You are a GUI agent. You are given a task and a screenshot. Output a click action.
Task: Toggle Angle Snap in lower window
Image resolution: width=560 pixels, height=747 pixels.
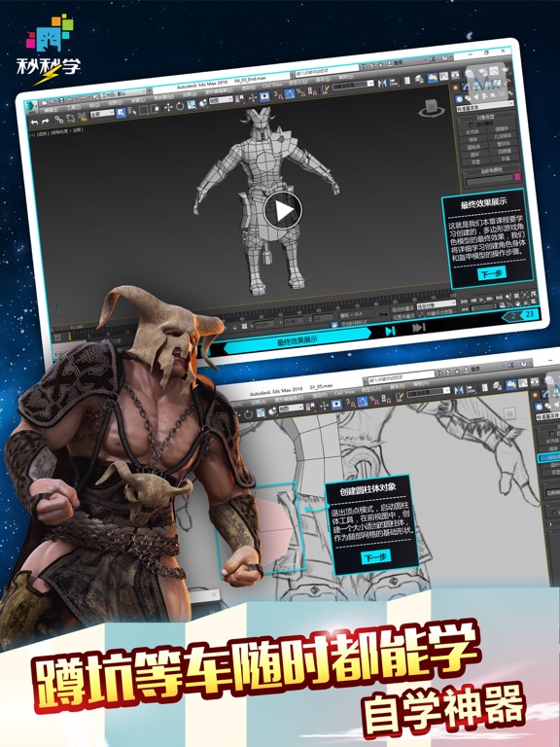point(363,402)
